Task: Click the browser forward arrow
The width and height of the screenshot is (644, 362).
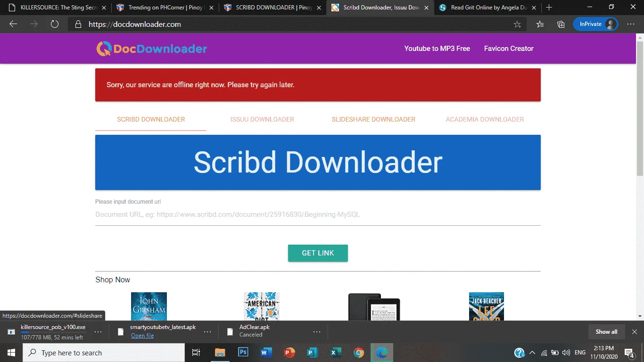Action: 34,24
